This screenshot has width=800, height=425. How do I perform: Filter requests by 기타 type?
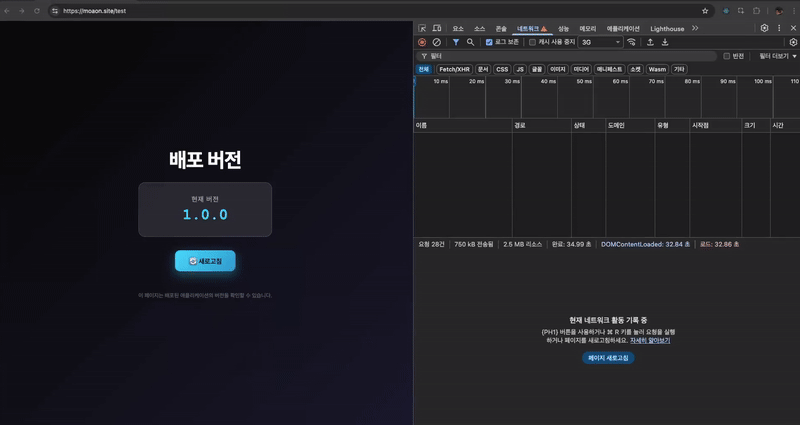pos(679,69)
